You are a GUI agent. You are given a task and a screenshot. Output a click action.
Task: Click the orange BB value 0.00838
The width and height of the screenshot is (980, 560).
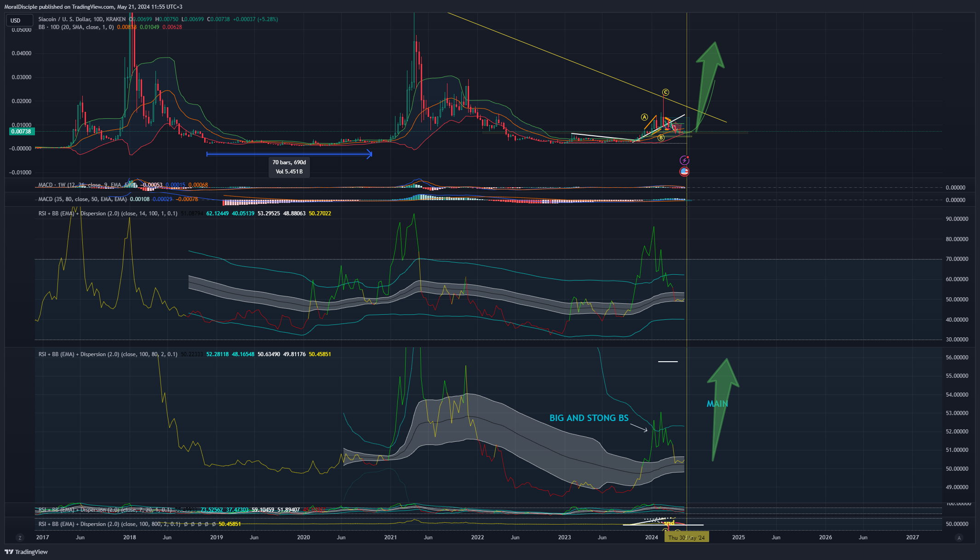pos(126,27)
